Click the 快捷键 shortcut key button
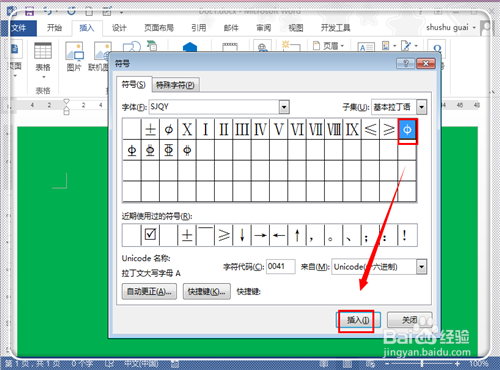Image resolution: width=500 pixels, height=370 pixels. 206,292
